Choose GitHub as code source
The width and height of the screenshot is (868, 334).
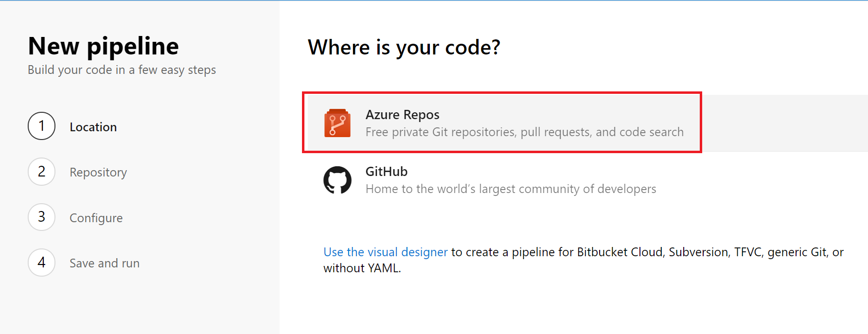[386, 172]
